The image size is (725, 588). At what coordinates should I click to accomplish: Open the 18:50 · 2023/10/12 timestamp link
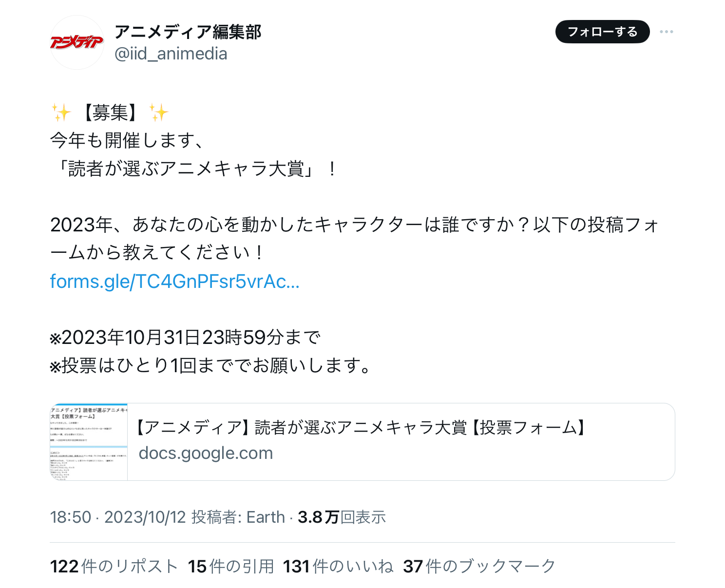118,517
